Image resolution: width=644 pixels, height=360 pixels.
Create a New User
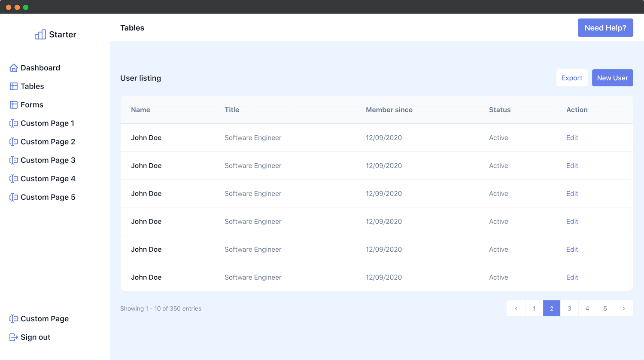612,78
